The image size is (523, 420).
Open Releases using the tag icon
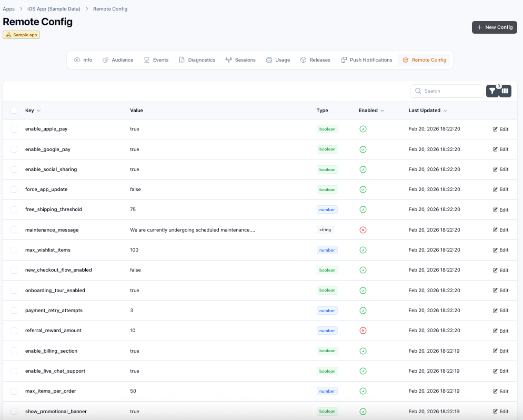pos(304,59)
